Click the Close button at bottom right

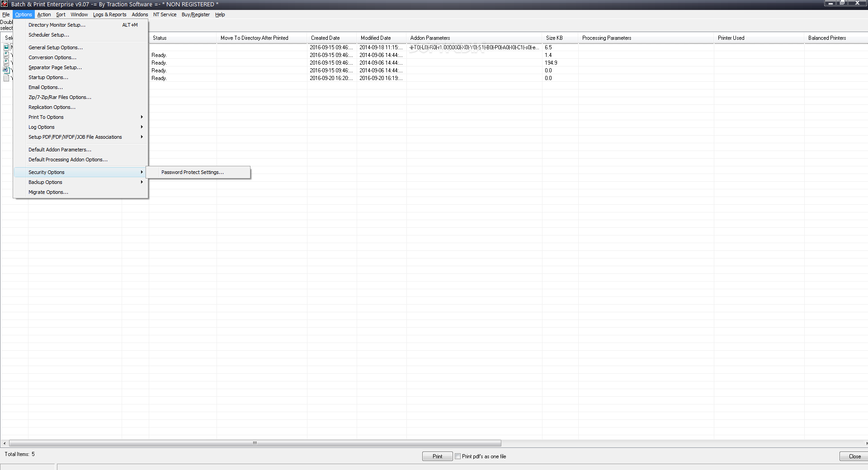[854, 456]
